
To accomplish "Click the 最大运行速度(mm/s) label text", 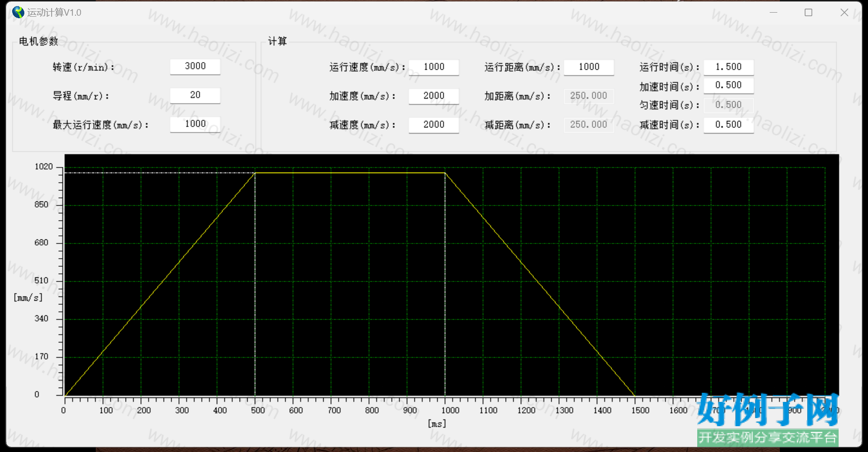I will click(x=101, y=125).
